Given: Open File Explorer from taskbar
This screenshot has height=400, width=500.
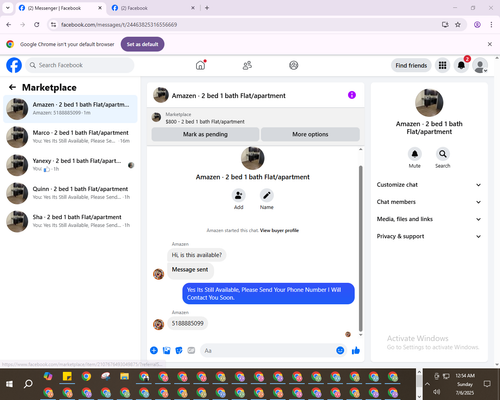Looking at the screenshot, I should 125,377.
